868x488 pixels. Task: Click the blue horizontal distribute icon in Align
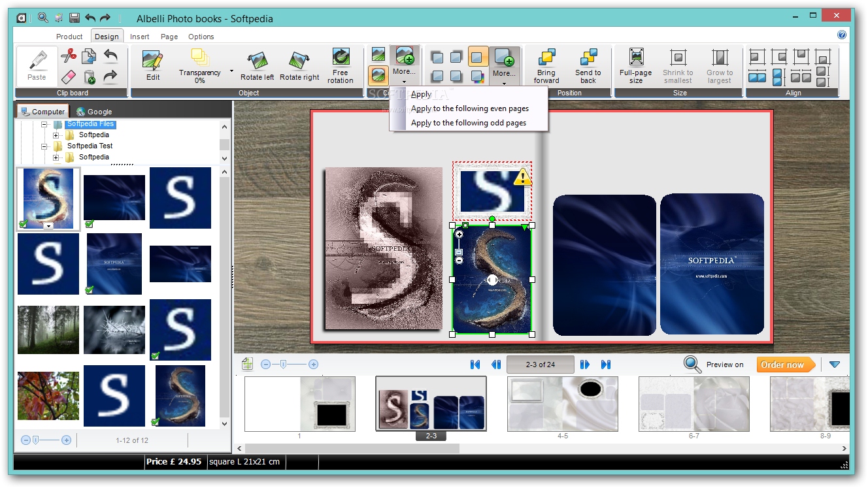point(757,77)
